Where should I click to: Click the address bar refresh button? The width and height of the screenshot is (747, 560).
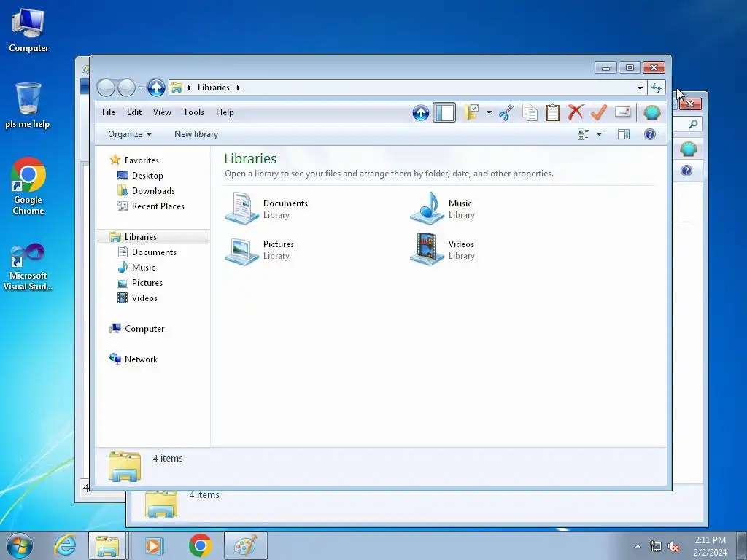click(x=657, y=87)
